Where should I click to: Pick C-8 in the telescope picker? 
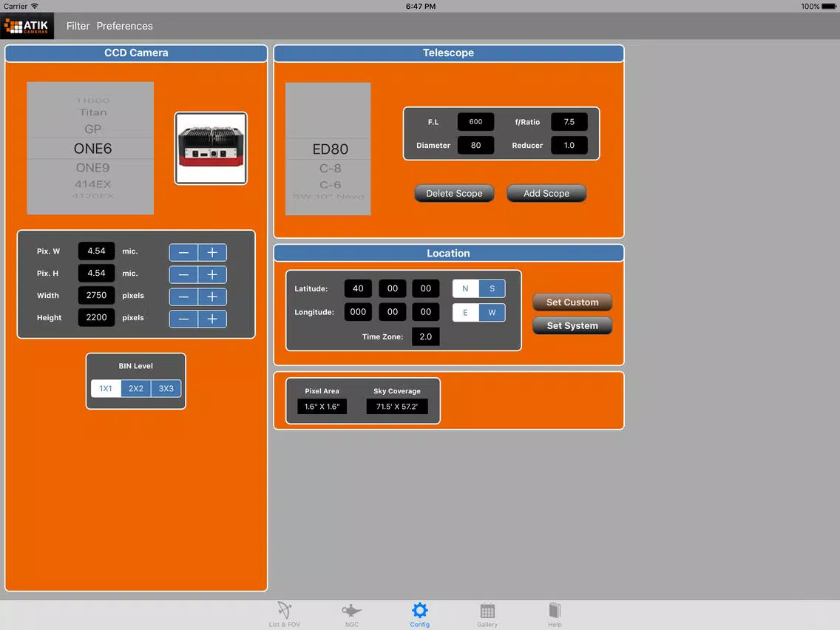point(330,168)
